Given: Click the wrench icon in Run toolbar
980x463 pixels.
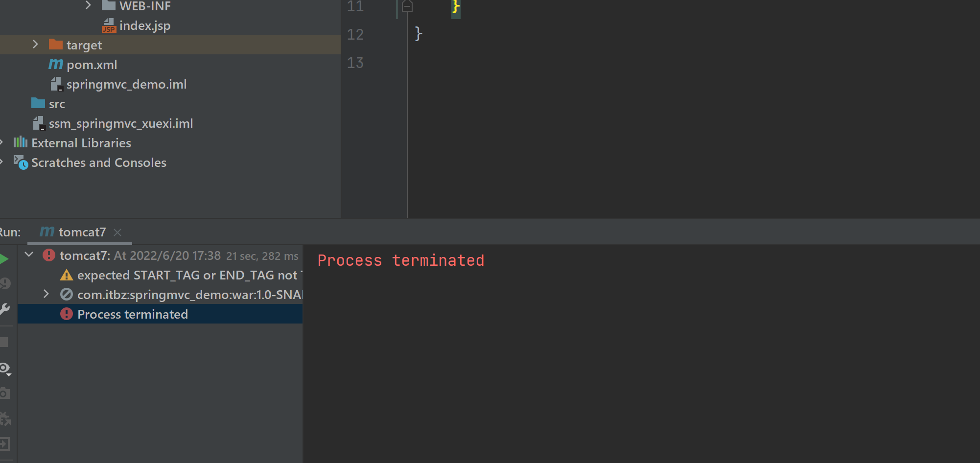Looking at the screenshot, I should click(x=4, y=309).
